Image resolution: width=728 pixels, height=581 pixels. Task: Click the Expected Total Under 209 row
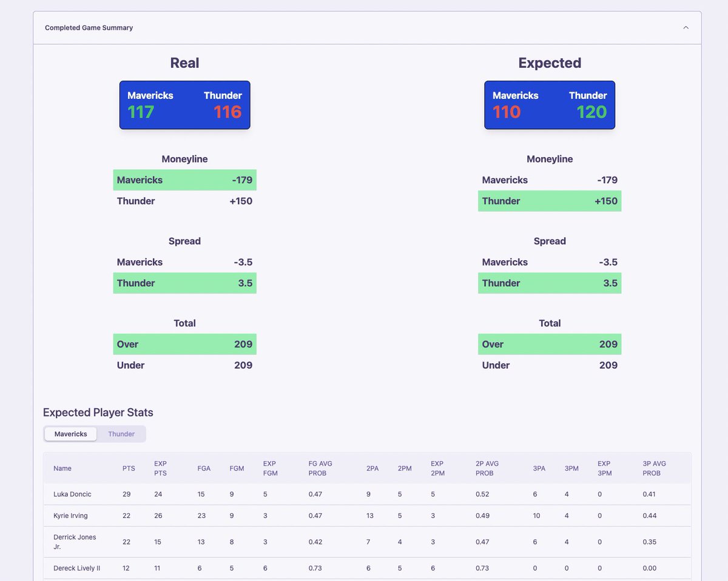coord(550,365)
